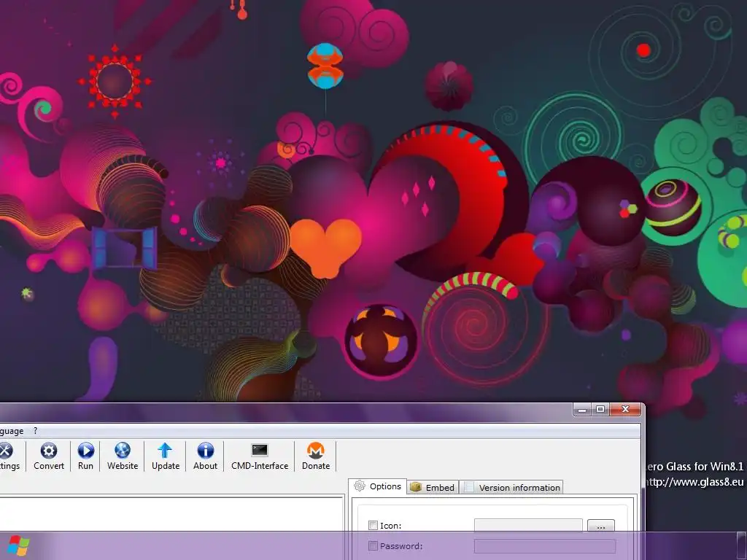Screen dimensions: 747x560
Task: Click the Donate Monero icon
Action: (315, 451)
